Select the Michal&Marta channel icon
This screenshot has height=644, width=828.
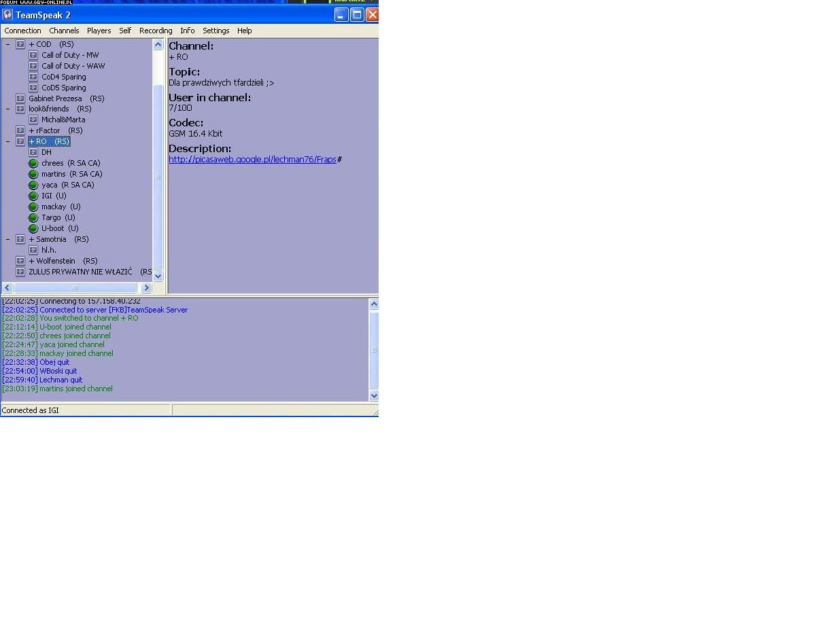point(33,120)
